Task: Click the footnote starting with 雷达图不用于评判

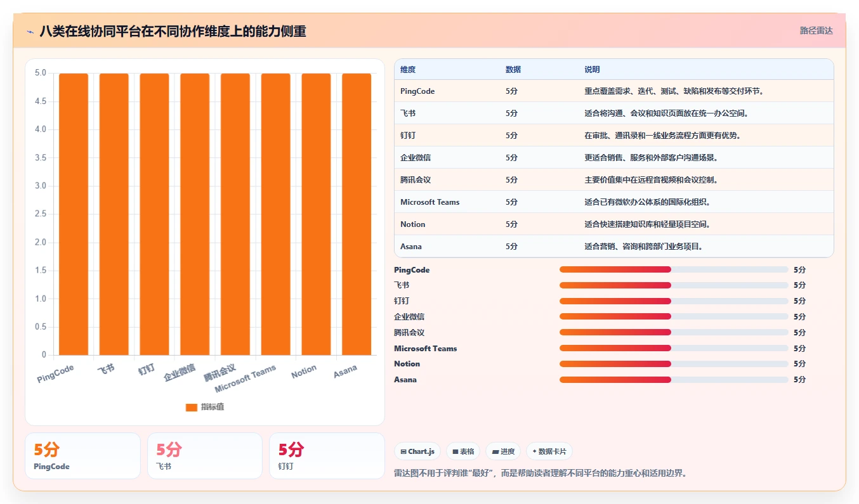Action: (x=541, y=473)
